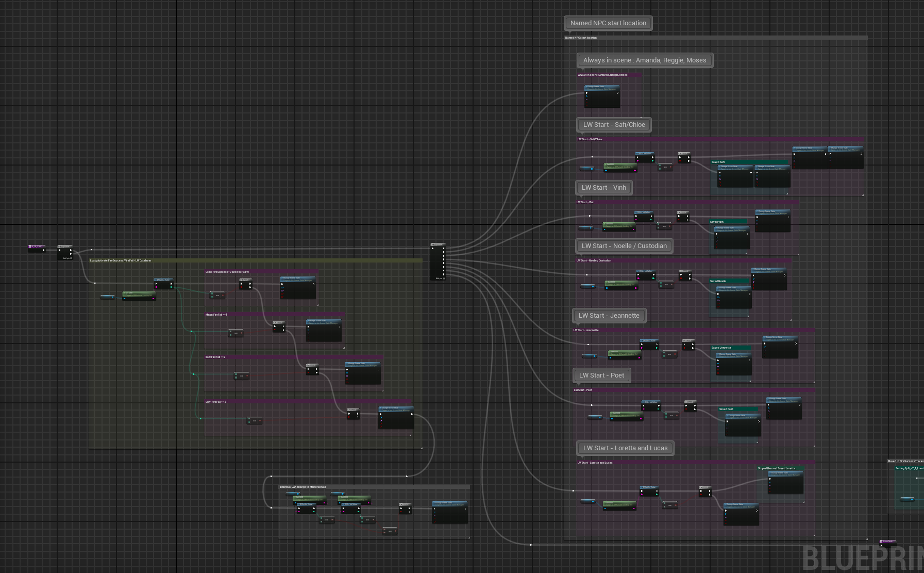Select the green Get GBB node in LW Start - Vinh
The image size is (924, 573).
[x=619, y=226]
